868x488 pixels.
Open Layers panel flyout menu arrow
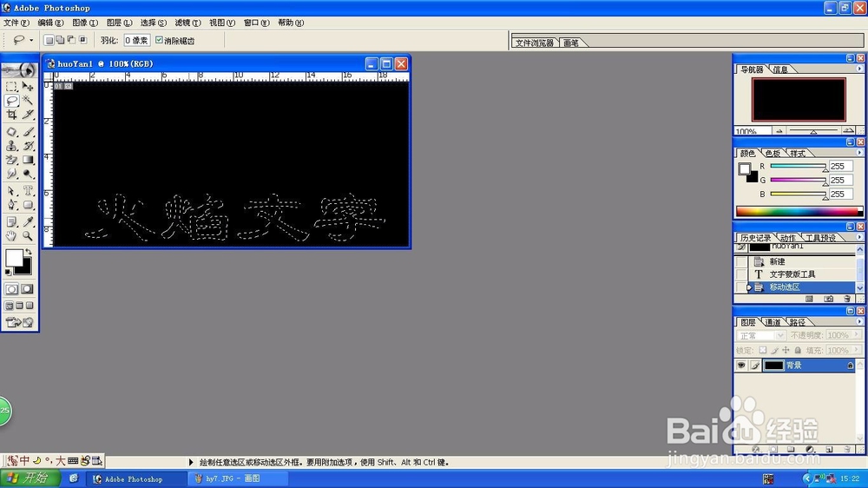pos(859,321)
